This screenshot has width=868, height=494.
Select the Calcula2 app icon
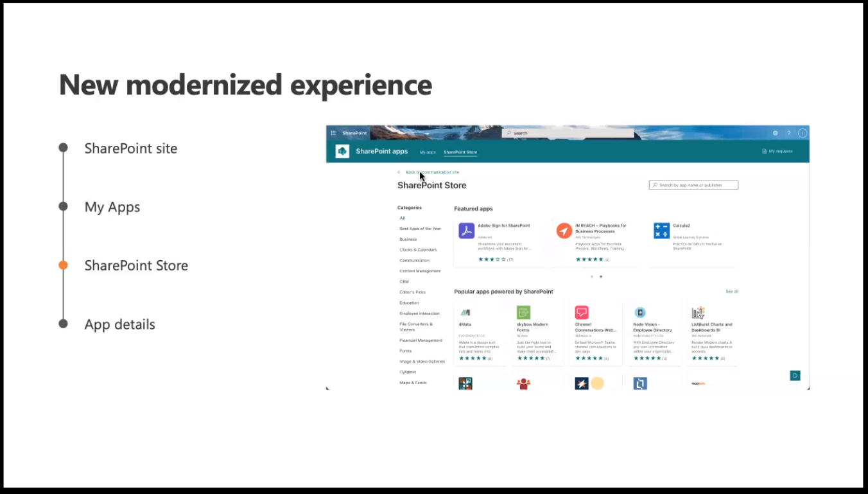[x=661, y=230]
